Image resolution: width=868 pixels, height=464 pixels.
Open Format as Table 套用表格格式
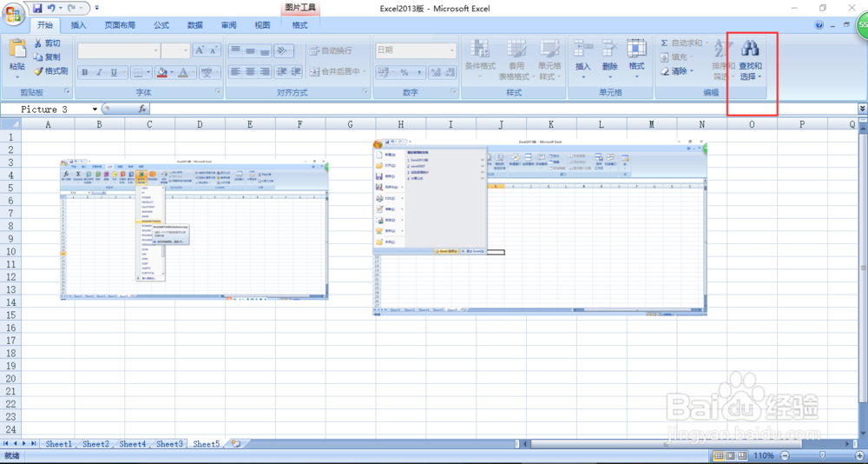tap(516, 60)
